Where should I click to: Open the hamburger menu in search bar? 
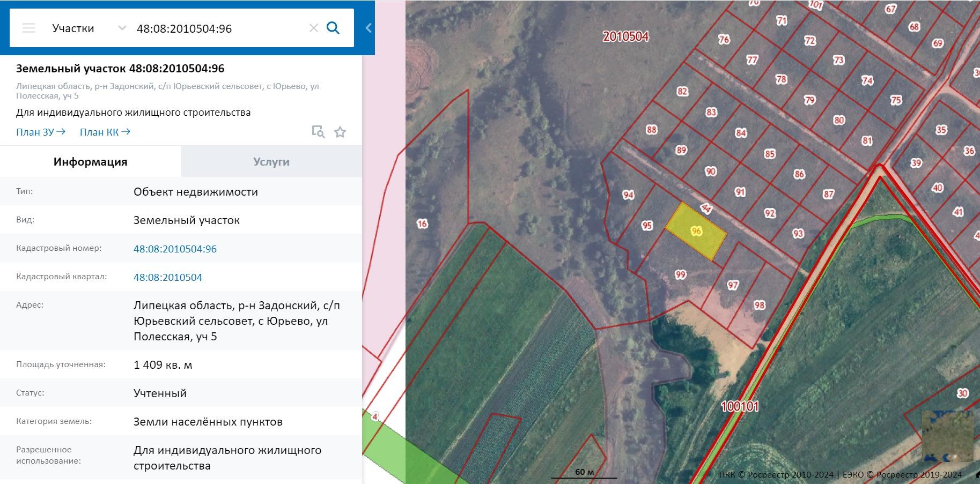coord(29,28)
